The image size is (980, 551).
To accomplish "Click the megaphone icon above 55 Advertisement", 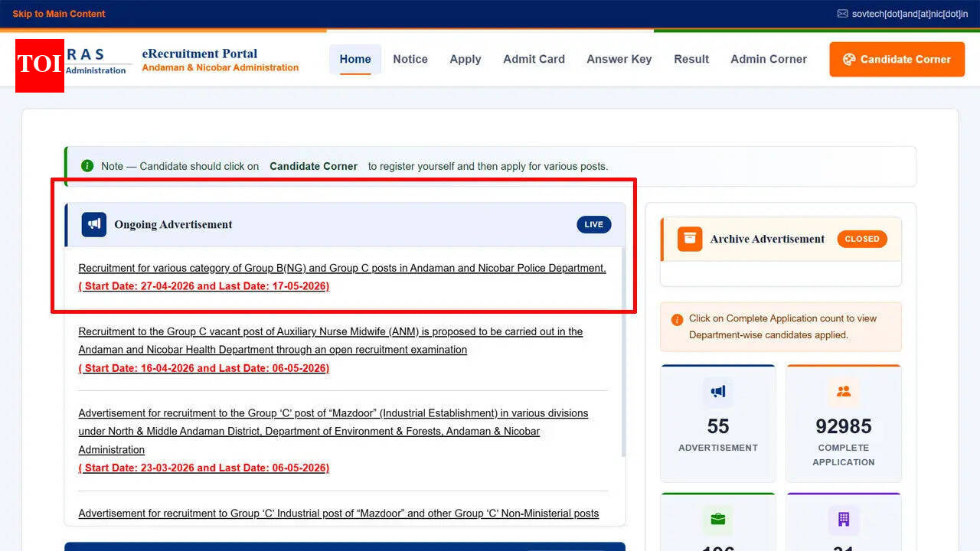I will 718,392.
